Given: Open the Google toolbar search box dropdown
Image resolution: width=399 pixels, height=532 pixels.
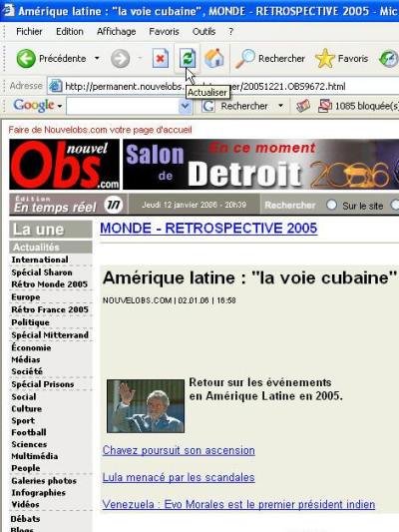Looking at the screenshot, I should pos(186,106).
